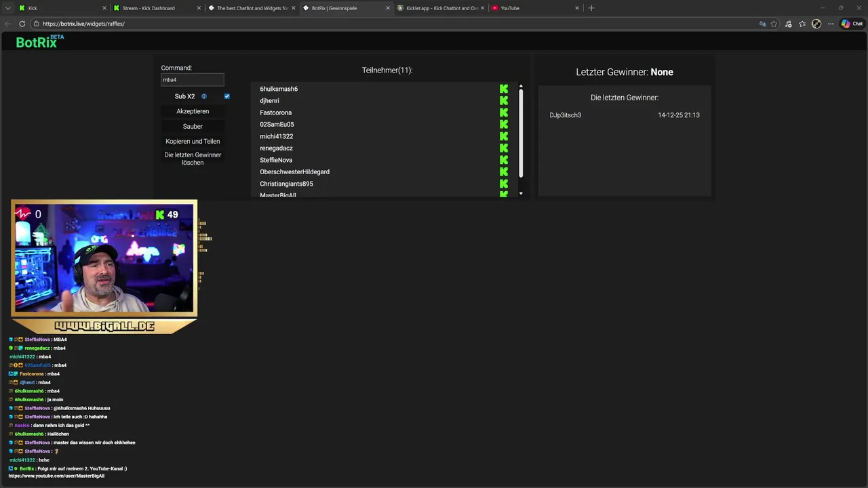
Task: Click the Kick icon beside Fastcorona
Action: [x=504, y=113]
